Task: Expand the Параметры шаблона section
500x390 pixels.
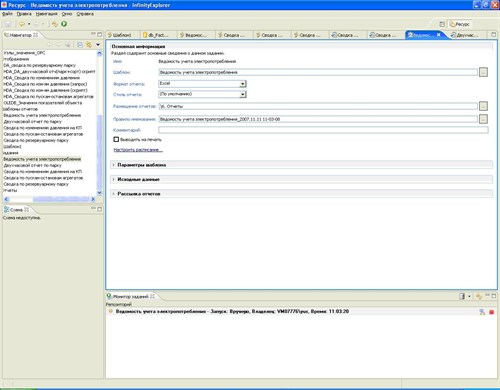Action: 114,165
